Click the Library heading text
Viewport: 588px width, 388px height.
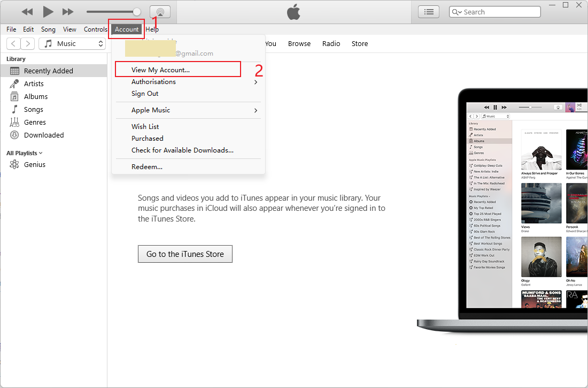tap(16, 59)
